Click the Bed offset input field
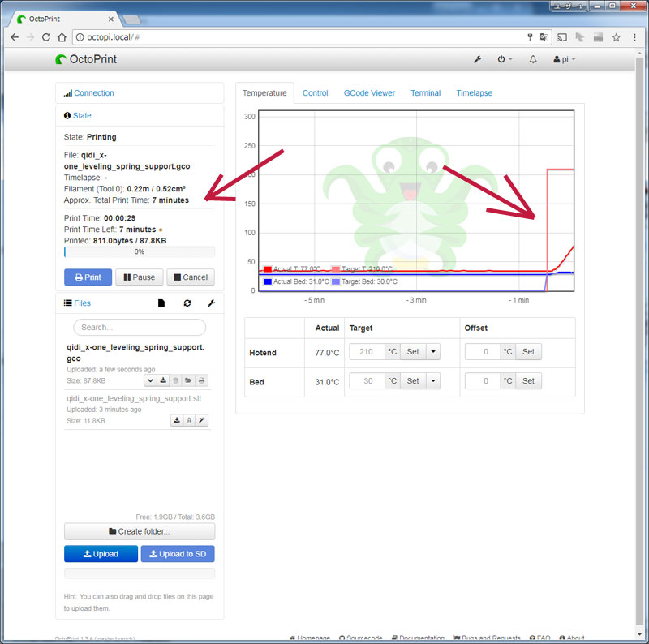Viewport: 649px width, 644px height. [483, 381]
